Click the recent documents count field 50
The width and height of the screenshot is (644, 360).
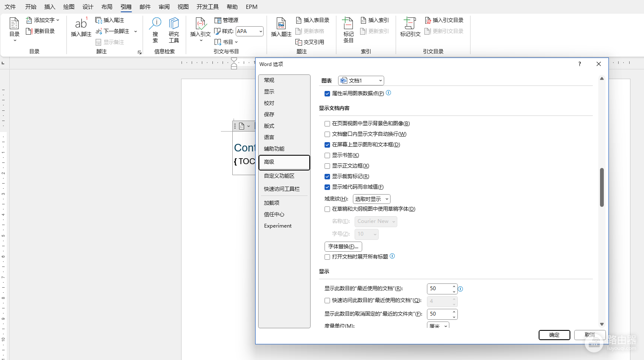[x=439, y=289]
